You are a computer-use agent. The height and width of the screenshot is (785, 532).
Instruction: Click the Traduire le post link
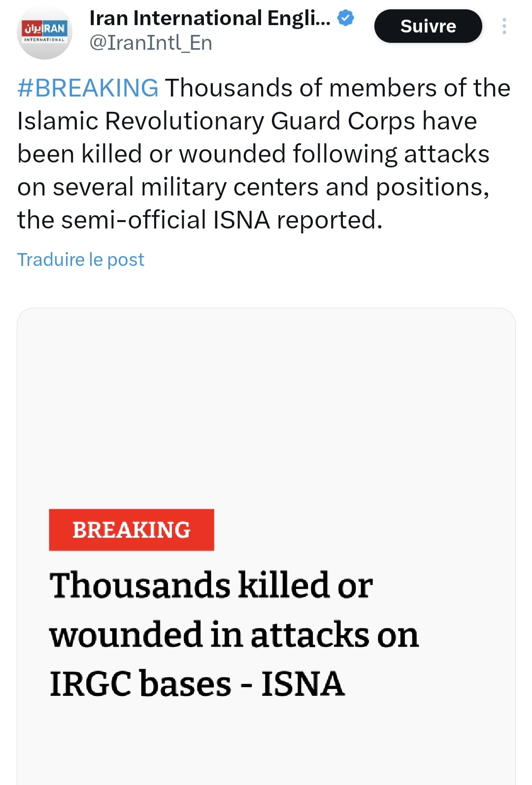coord(81,260)
